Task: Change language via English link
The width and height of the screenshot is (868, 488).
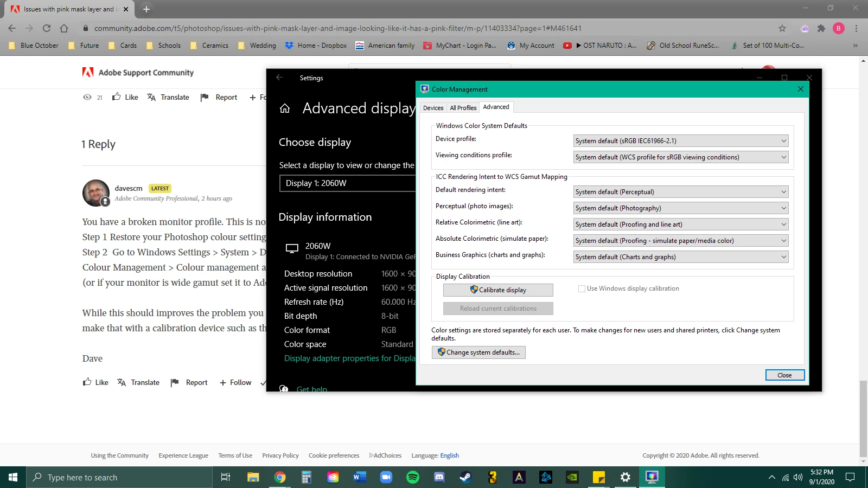Action: pos(449,455)
